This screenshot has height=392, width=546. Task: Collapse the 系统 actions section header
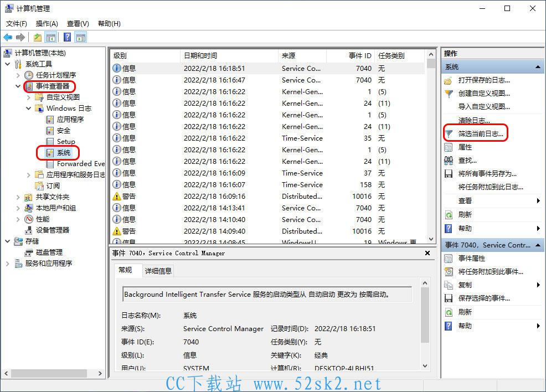click(538, 67)
